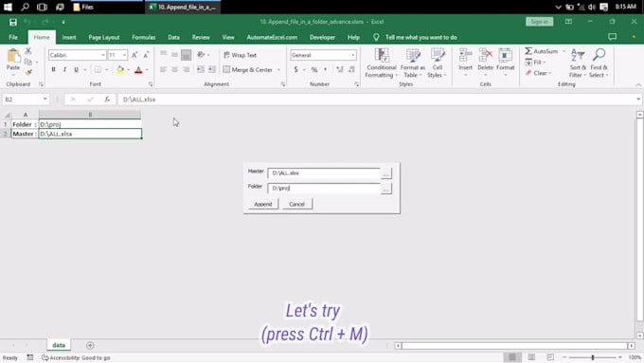Click the Delete cells icon
644x363 pixels.
486,55
